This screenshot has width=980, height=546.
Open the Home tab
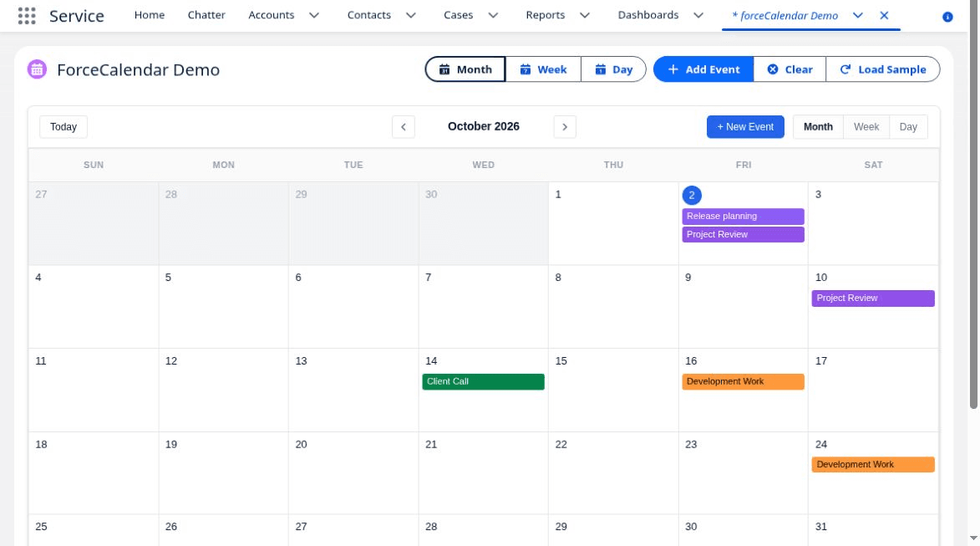point(150,15)
